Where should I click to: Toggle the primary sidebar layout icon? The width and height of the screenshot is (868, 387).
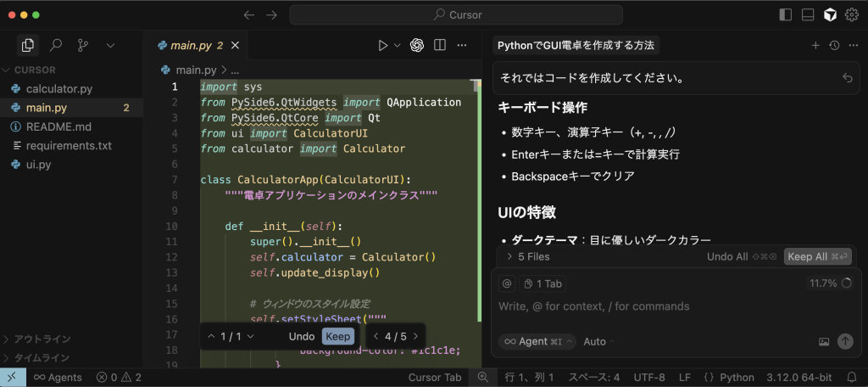(x=786, y=14)
